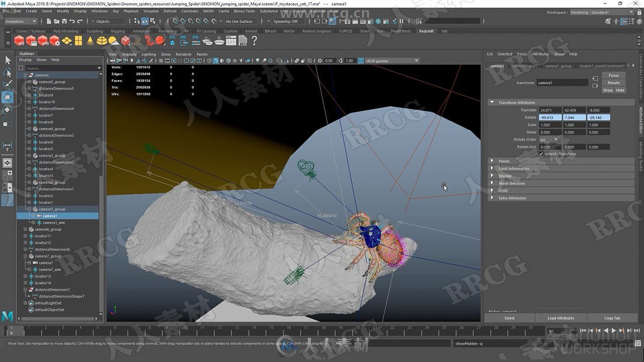This screenshot has height=362, width=644.
Task: Open the Rotate Order xyz dropdown
Action: tap(548, 140)
